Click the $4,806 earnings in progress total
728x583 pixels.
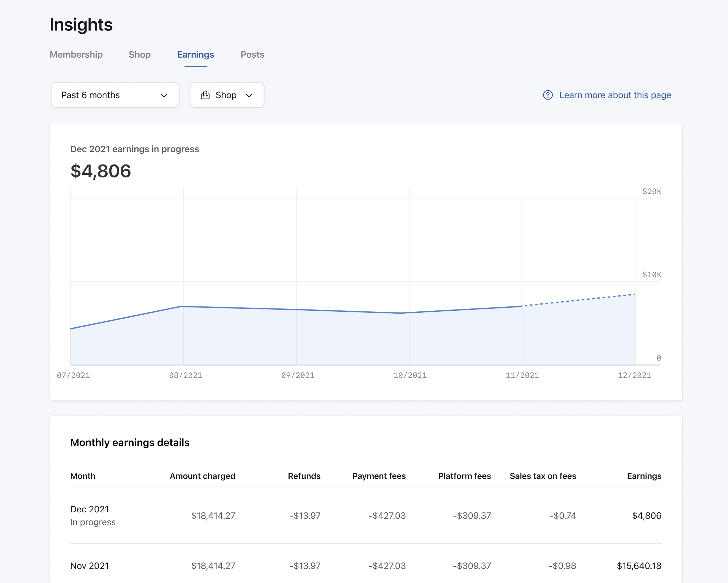pos(101,171)
